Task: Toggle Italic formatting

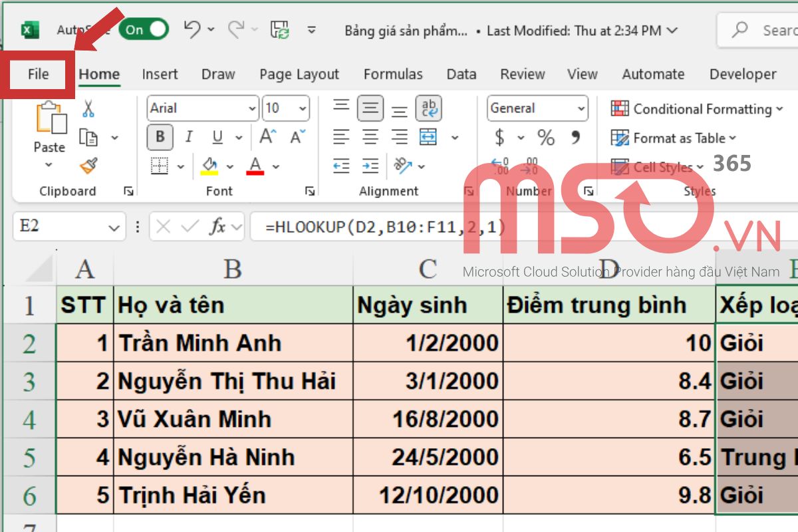Action: [189, 137]
